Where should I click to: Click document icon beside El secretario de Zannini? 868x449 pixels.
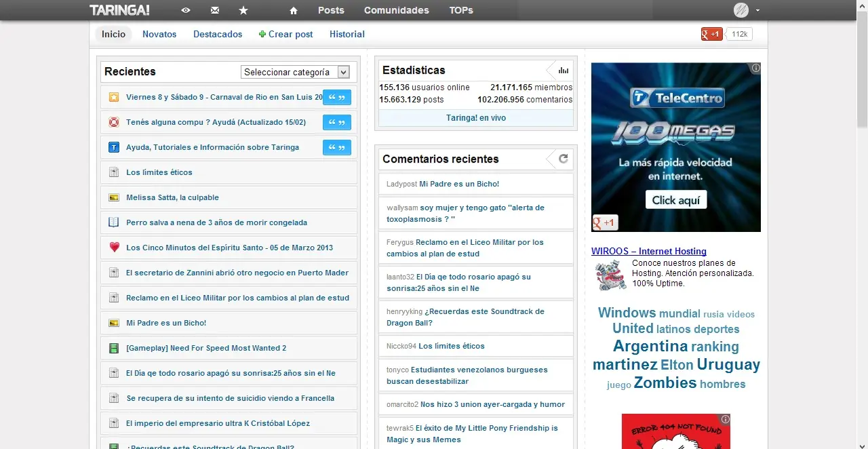114,273
